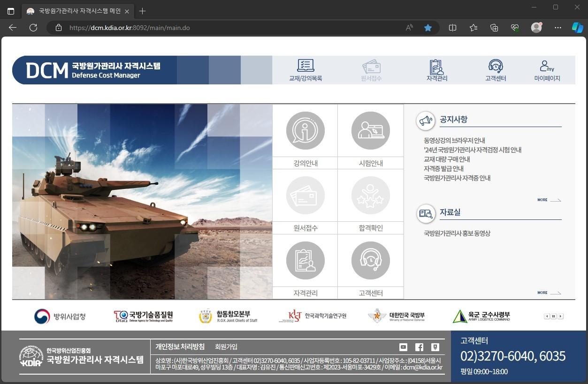Open the YouTube icon in the footer
588x384 pixels.
(x=403, y=347)
